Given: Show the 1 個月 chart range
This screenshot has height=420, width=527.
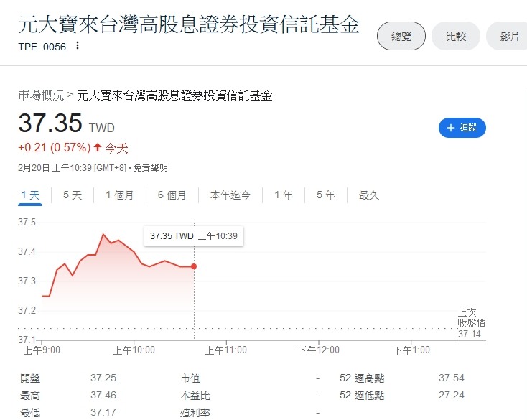Looking at the screenshot, I should point(120,195).
